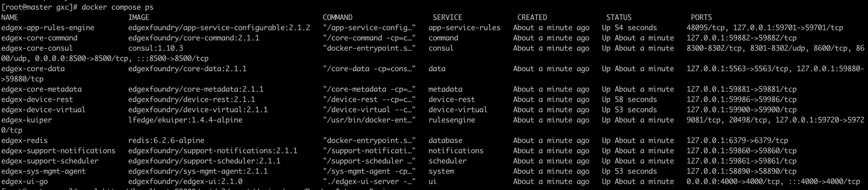The height and width of the screenshot is (190, 868).
Task: Click the edgex-device-virtual container name
Action: [44, 110]
